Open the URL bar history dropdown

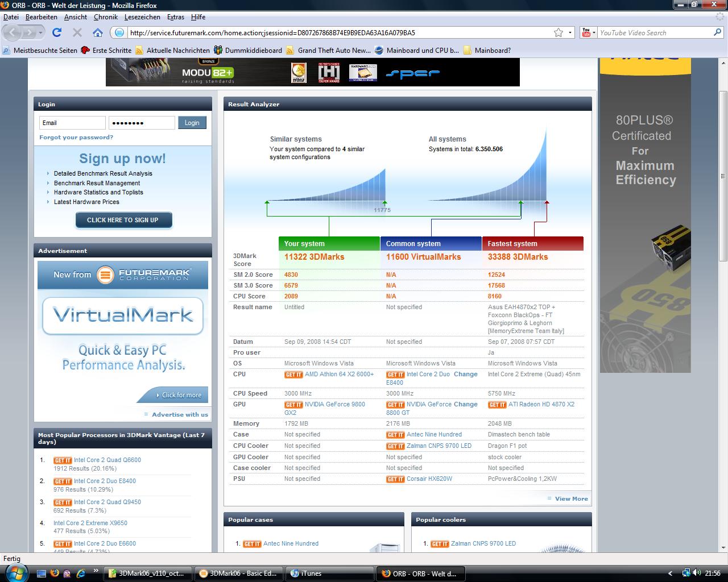tap(570, 32)
